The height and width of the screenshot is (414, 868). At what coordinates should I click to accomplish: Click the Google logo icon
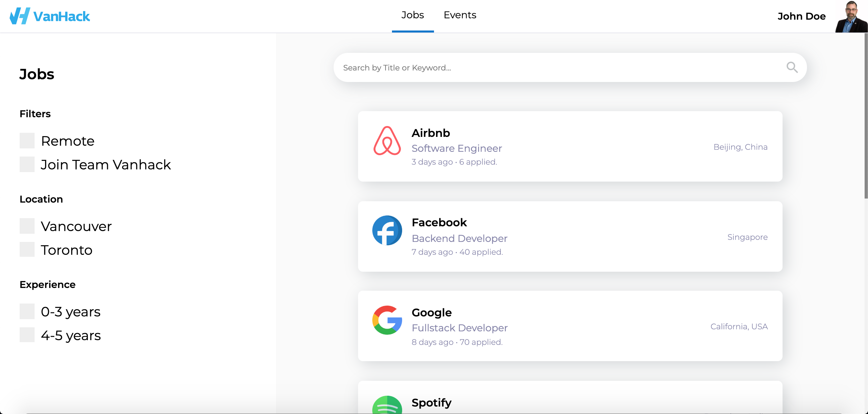[387, 320]
